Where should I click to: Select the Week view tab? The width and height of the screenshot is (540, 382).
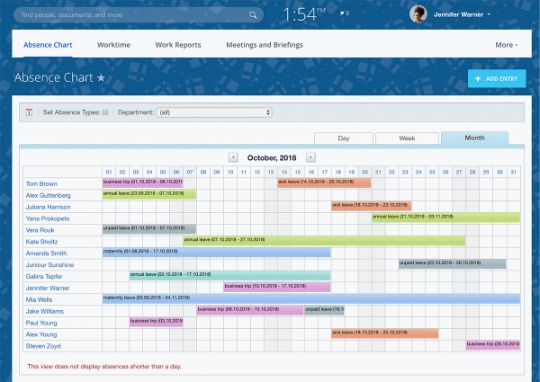[407, 138]
